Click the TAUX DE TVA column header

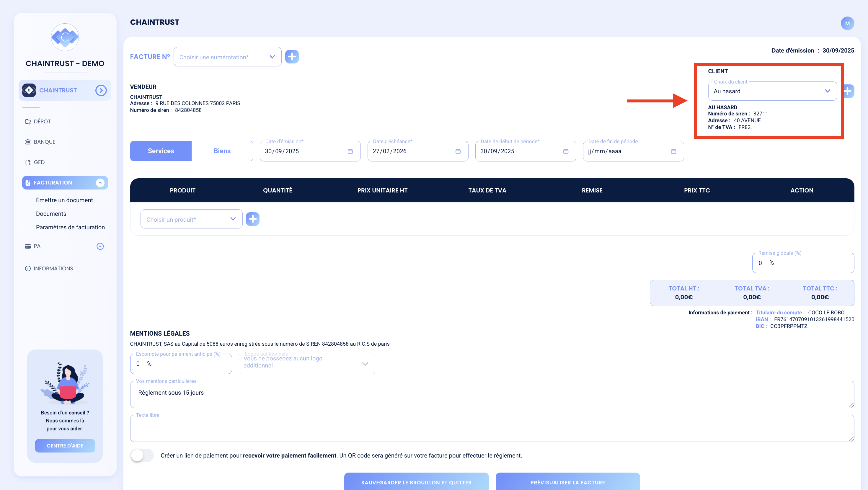coord(487,190)
